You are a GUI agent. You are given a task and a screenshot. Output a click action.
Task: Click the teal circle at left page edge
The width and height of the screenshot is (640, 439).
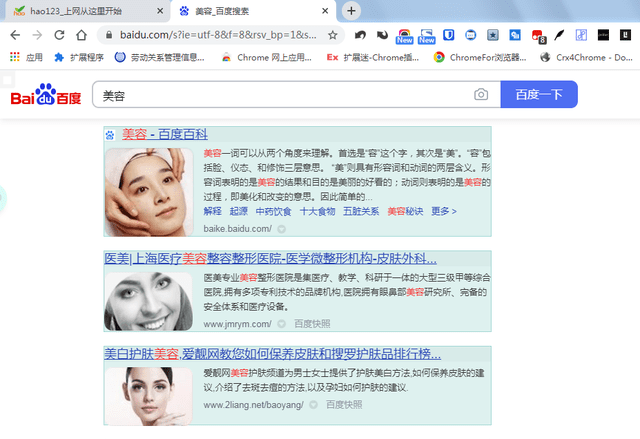tap(2, 198)
